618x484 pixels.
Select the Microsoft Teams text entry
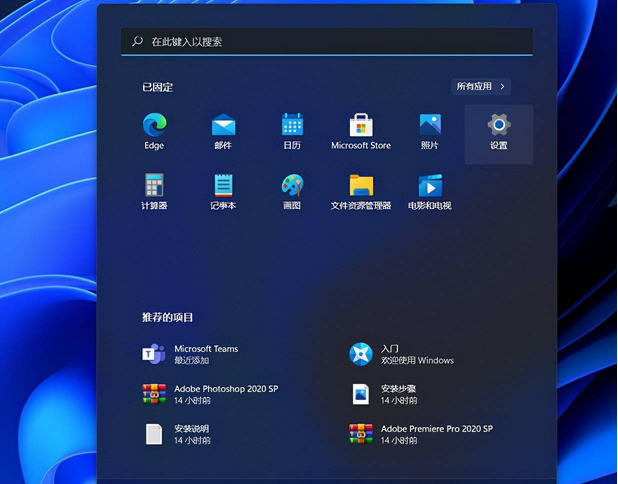pos(206,349)
